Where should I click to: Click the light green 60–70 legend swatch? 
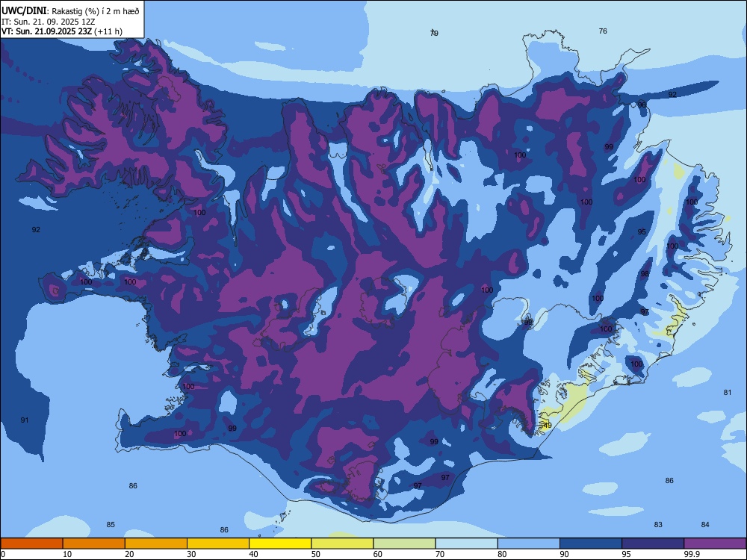tap(404, 544)
